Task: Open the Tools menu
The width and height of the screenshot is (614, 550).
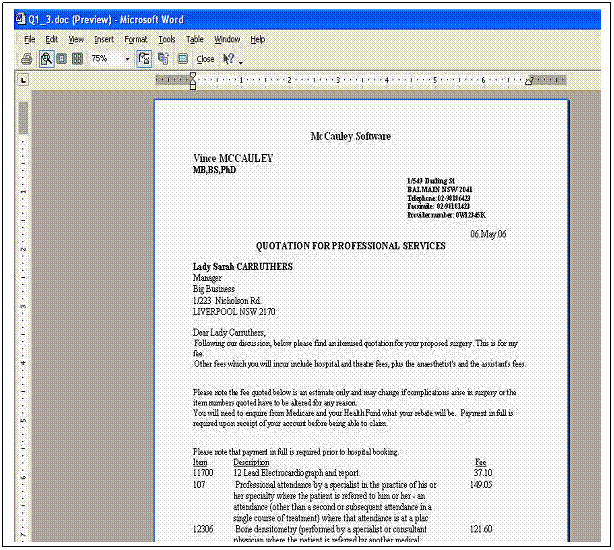Action: (x=166, y=40)
